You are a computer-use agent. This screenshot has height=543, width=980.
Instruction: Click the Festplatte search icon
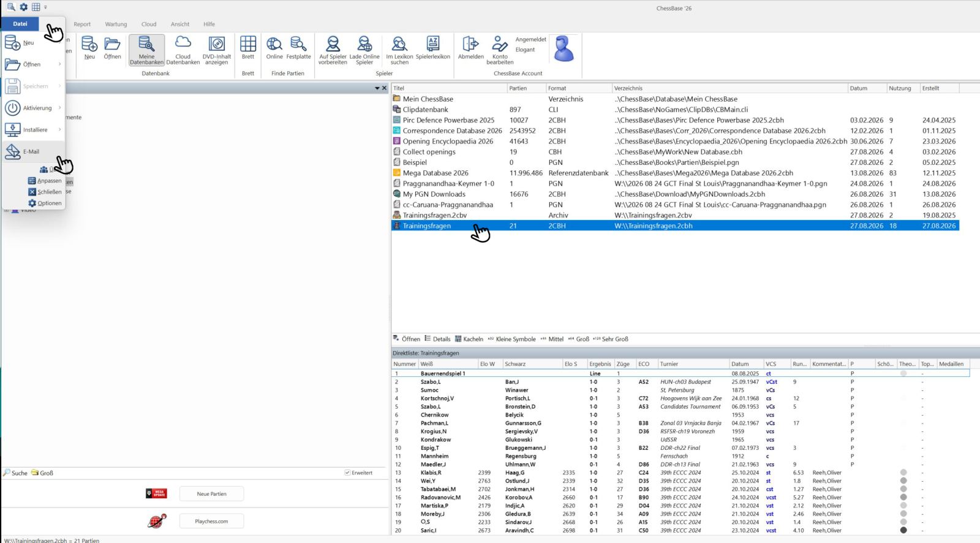299,48
